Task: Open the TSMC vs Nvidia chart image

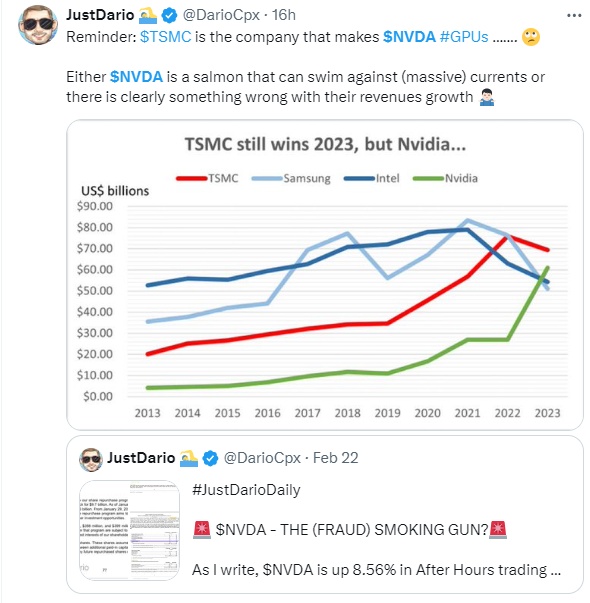Action: (x=325, y=275)
